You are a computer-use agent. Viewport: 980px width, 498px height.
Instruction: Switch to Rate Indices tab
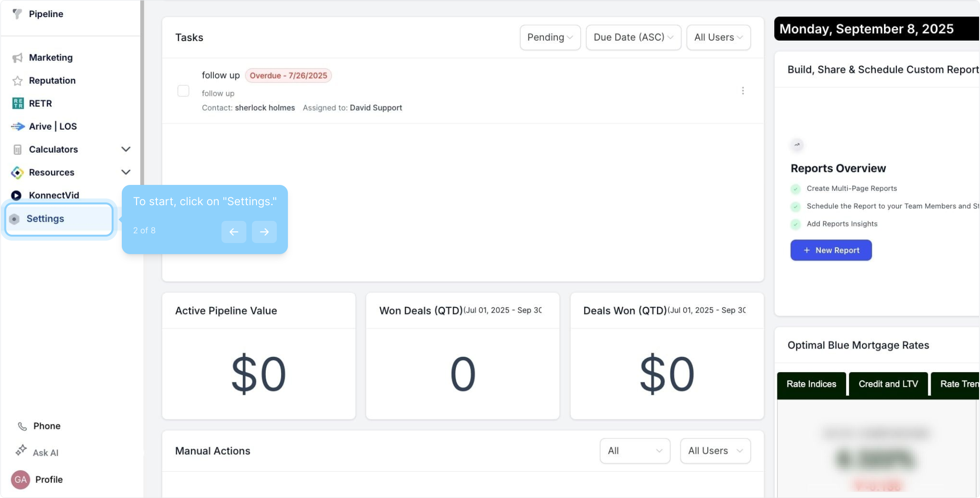tap(811, 384)
